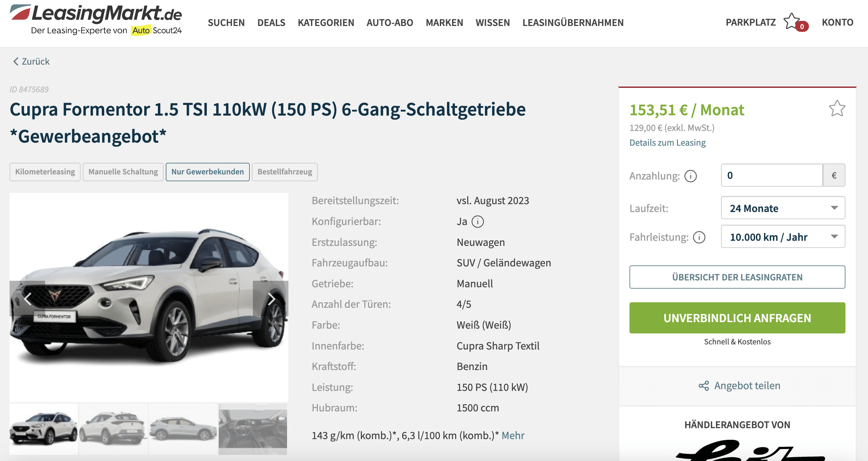Open the Laufzeit 24 Monate dropdown

coord(783,208)
